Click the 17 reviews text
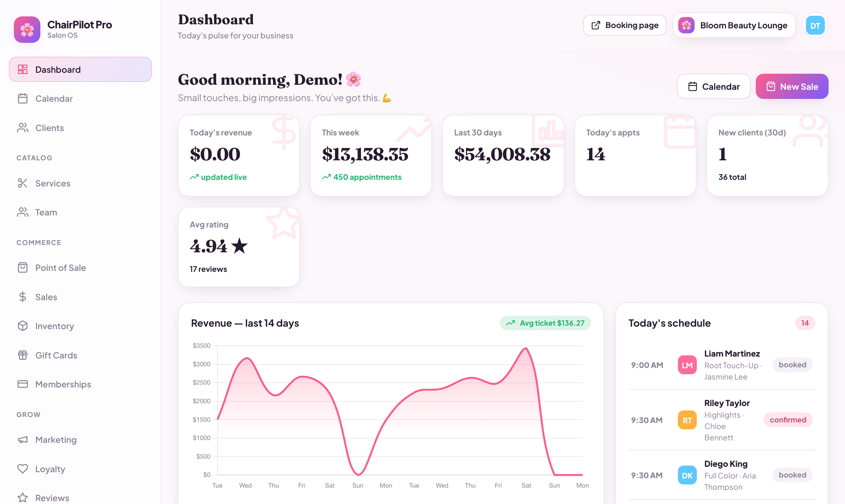 pos(208,269)
